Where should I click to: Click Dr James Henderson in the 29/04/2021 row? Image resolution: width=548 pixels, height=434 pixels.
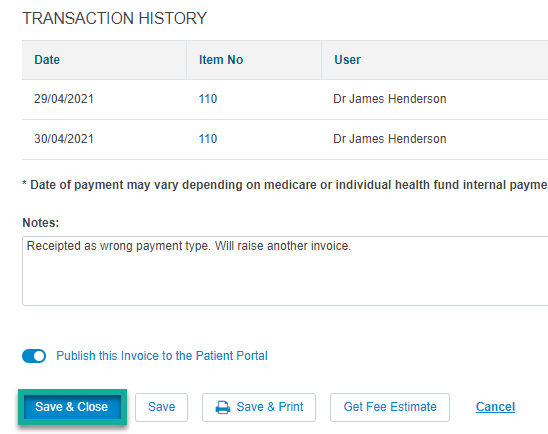pos(390,99)
